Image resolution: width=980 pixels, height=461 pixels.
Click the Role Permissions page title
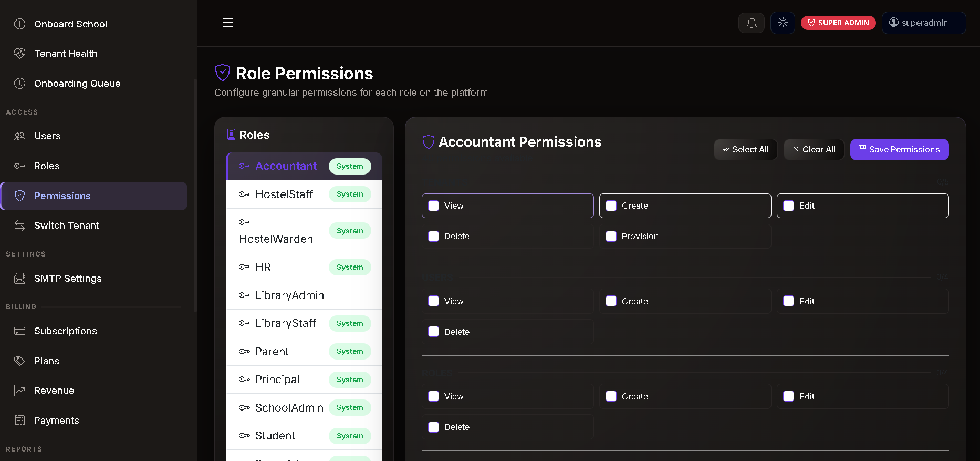pos(304,74)
